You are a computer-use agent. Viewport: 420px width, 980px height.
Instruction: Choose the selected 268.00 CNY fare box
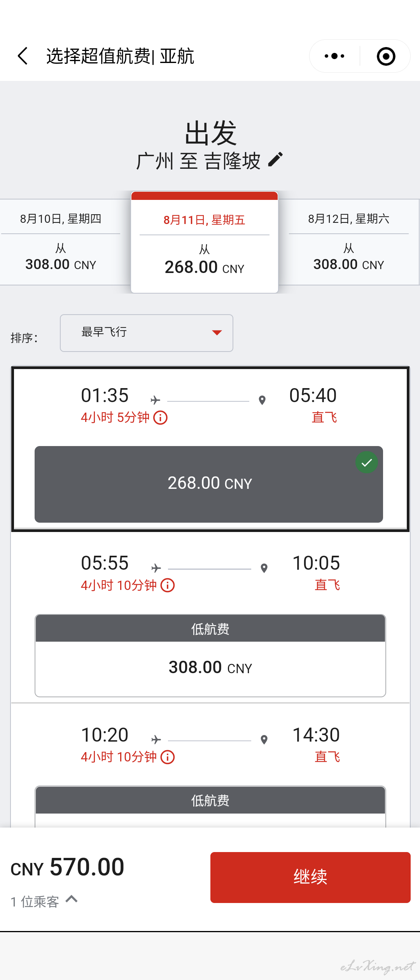[x=209, y=484]
